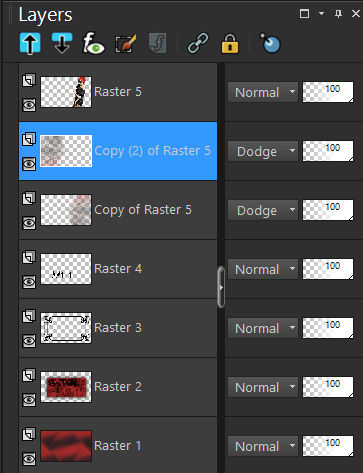Viewport: 363px width, 473px height.
Task: Click the Raster 1 layer thumbnail
Action: (x=66, y=446)
